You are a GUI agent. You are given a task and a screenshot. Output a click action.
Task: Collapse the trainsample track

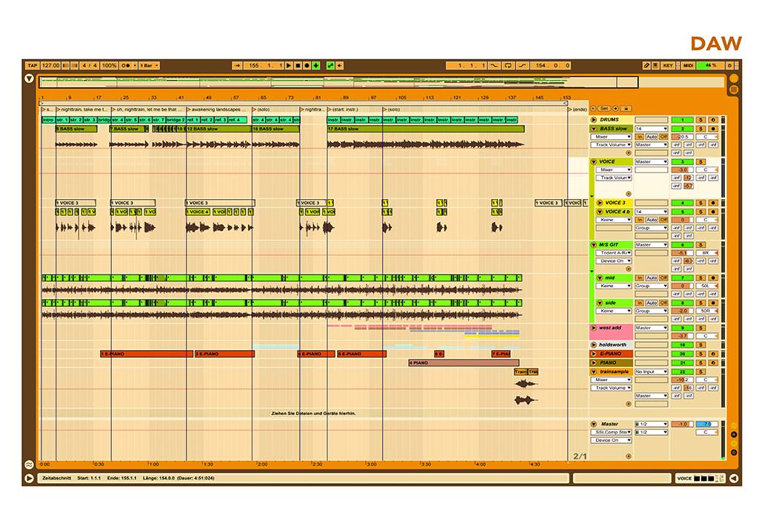tap(593, 372)
